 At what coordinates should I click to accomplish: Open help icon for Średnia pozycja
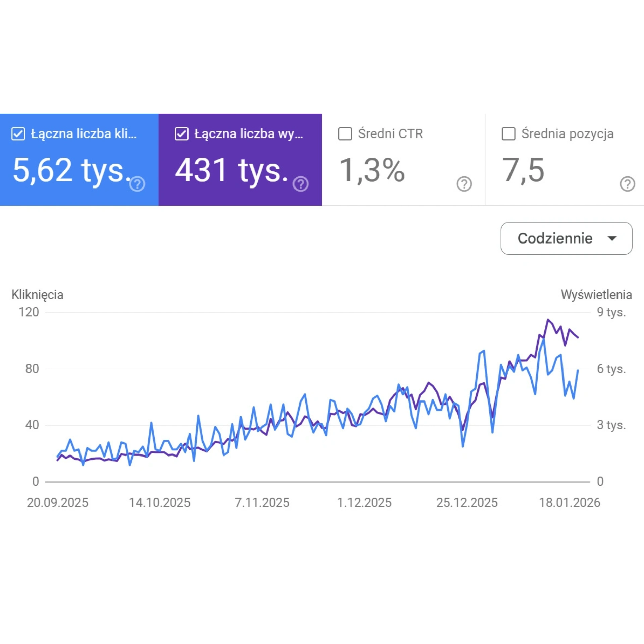627,184
